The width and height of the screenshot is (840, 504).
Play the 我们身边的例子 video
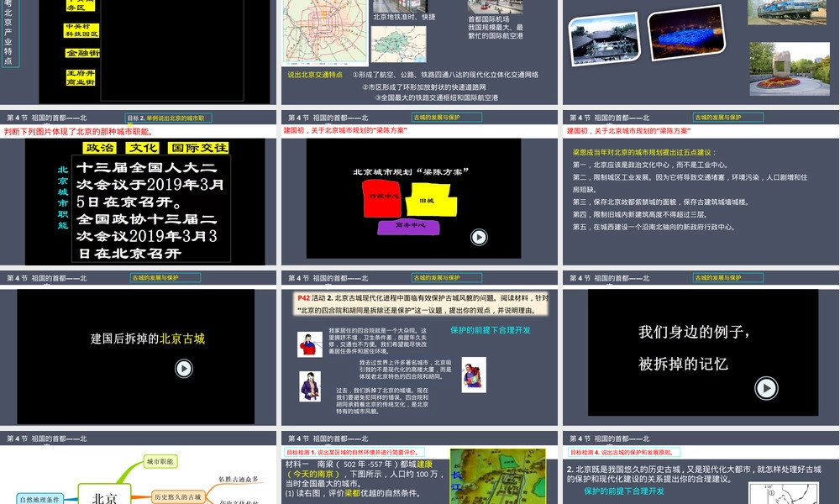(x=766, y=388)
